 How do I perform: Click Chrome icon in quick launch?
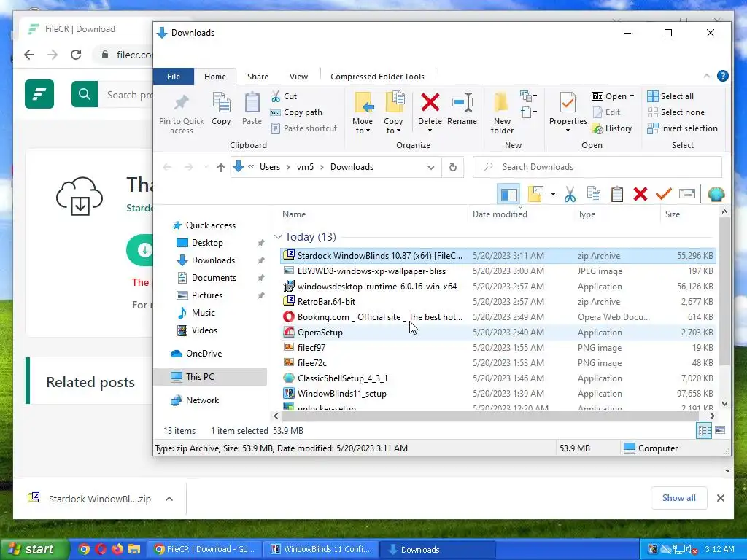click(84, 549)
